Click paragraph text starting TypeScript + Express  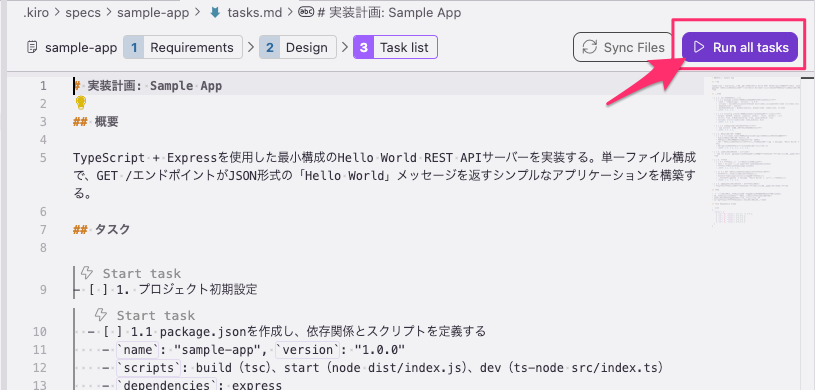(385, 176)
